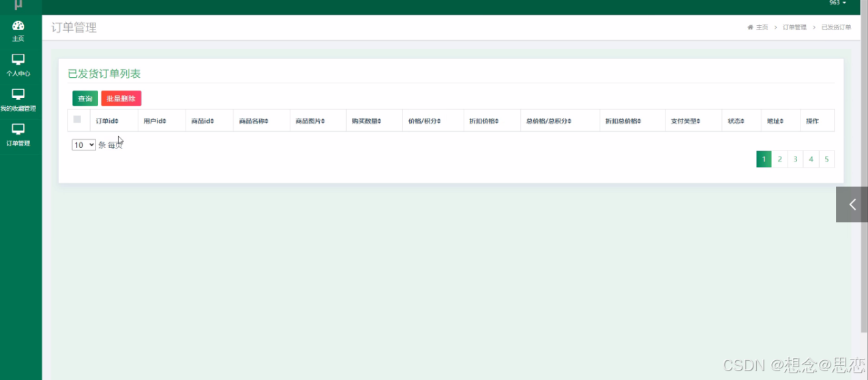Image resolution: width=868 pixels, height=380 pixels.
Task: Go to page 3 in pagination
Action: (x=795, y=159)
